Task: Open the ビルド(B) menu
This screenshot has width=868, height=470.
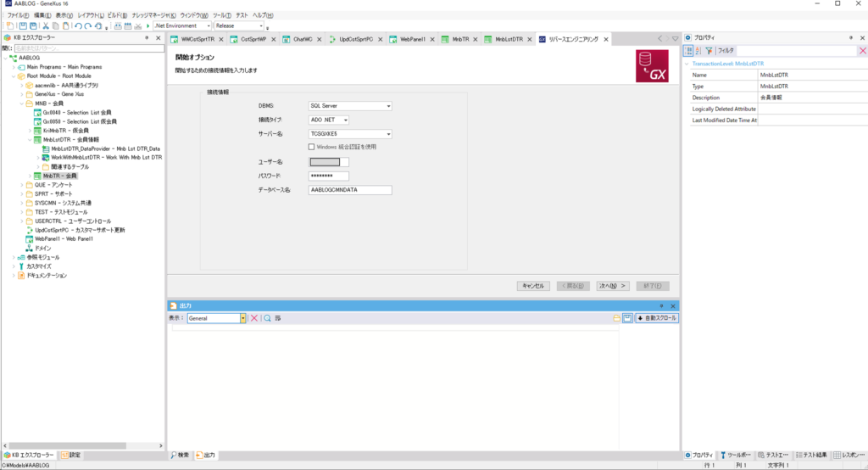Action: point(117,15)
